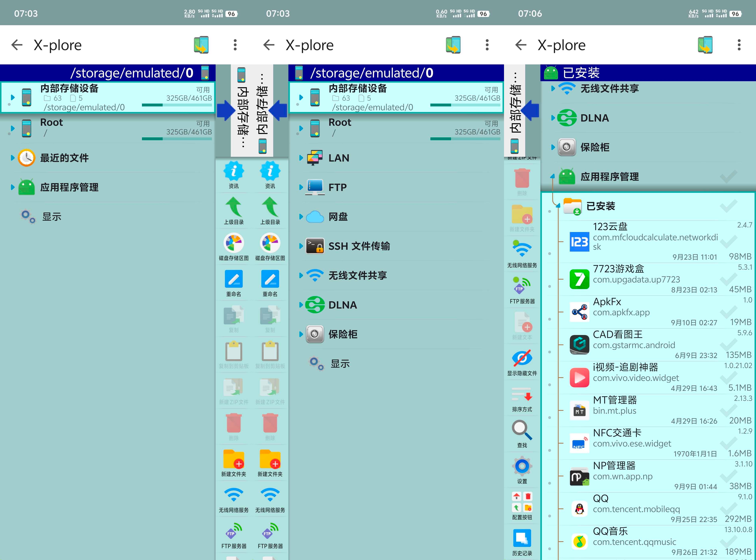Open the FTP monitor icon
The width and height of the screenshot is (756, 560).
(x=315, y=187)
